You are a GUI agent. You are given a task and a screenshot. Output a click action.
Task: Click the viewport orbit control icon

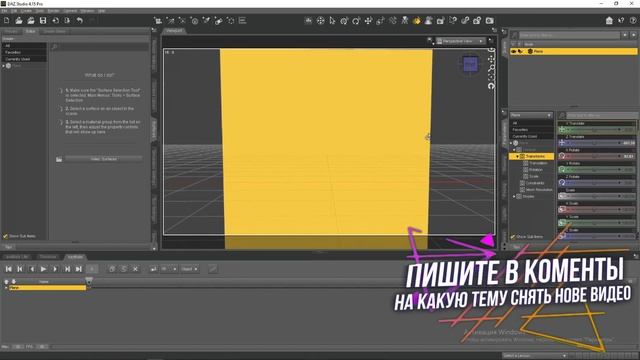(x=491, y=51)
